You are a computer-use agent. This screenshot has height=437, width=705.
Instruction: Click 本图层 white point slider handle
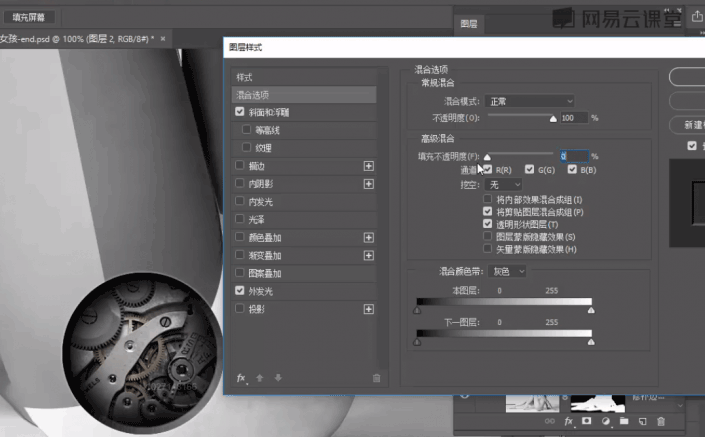(x=591, y=310)
